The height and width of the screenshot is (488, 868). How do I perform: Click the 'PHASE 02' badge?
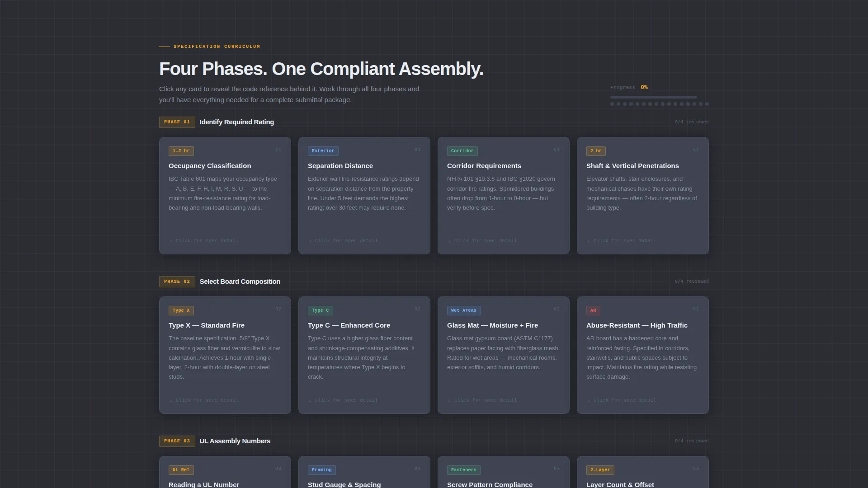[x=177, y=282]
